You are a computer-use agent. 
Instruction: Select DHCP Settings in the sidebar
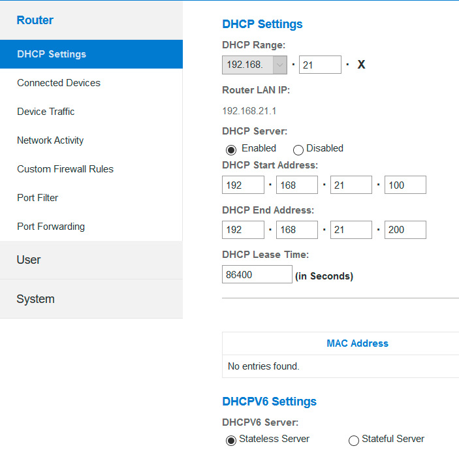[x=52, y=54]
